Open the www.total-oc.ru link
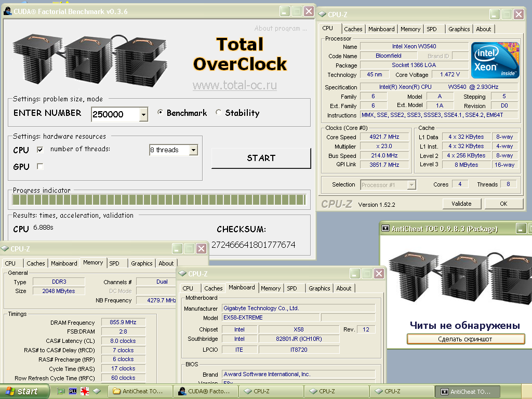 click(235, 85)
